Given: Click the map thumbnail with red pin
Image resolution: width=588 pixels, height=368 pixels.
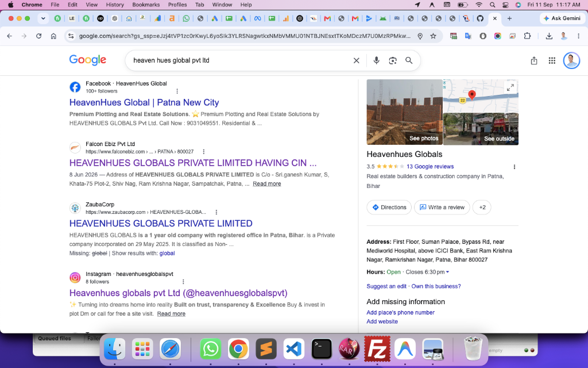Looking at the screenshot, I should click(481, 96).
